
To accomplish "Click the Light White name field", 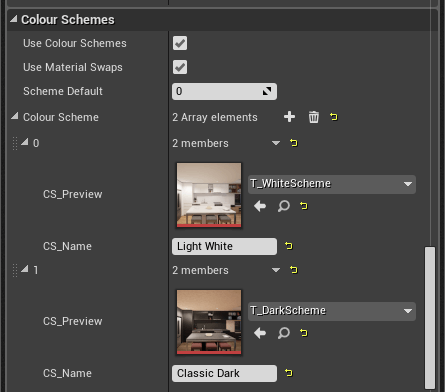I will (x=224, y=246).
